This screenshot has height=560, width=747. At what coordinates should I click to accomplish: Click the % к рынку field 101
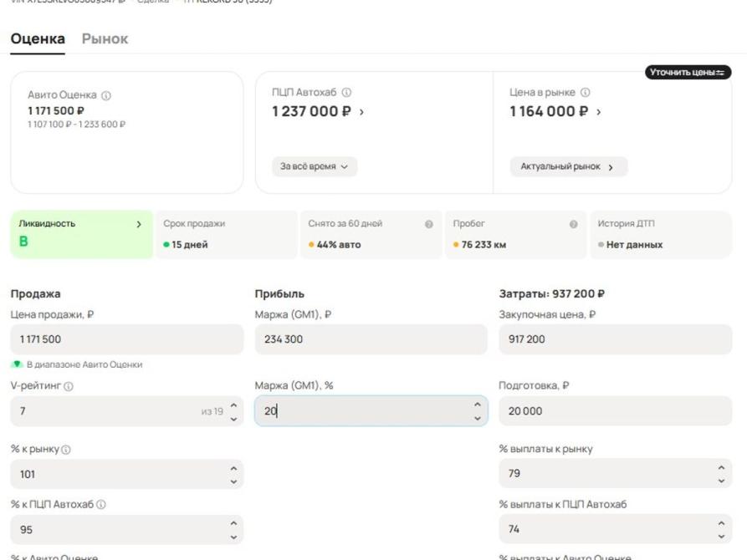click(126, 474)
